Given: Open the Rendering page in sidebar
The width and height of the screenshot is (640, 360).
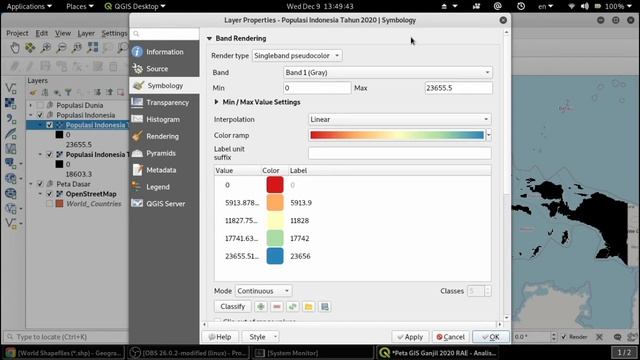Looking at the screenshot, I should (164, 136).
